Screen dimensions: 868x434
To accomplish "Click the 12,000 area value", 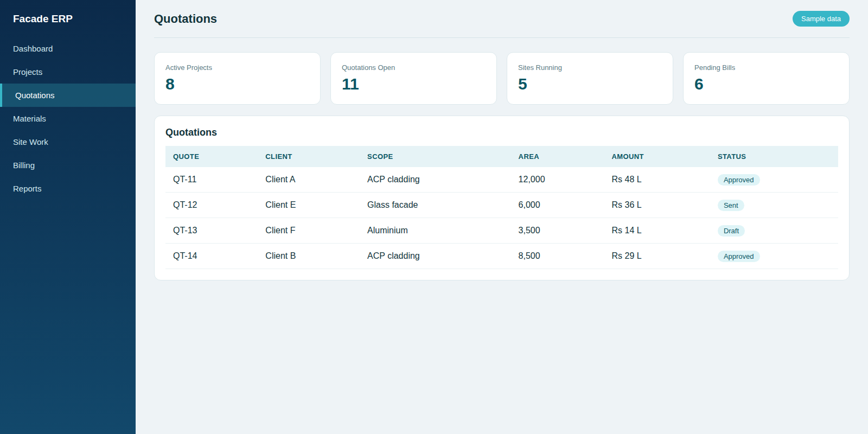I will 532,180.
